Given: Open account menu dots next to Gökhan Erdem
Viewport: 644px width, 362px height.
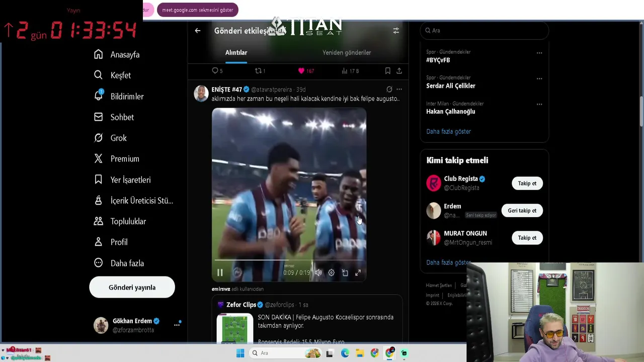Looking at the screenshot, I should coord(177,325).
